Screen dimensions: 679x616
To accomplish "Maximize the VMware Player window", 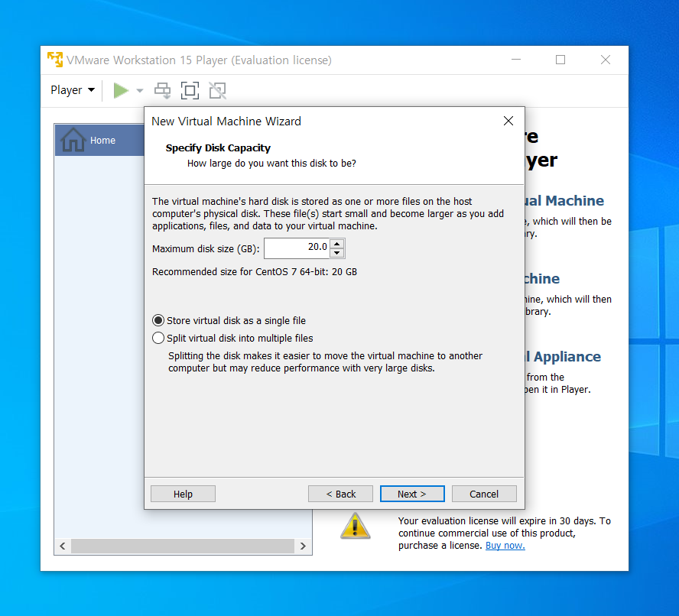I will [560, 60].
